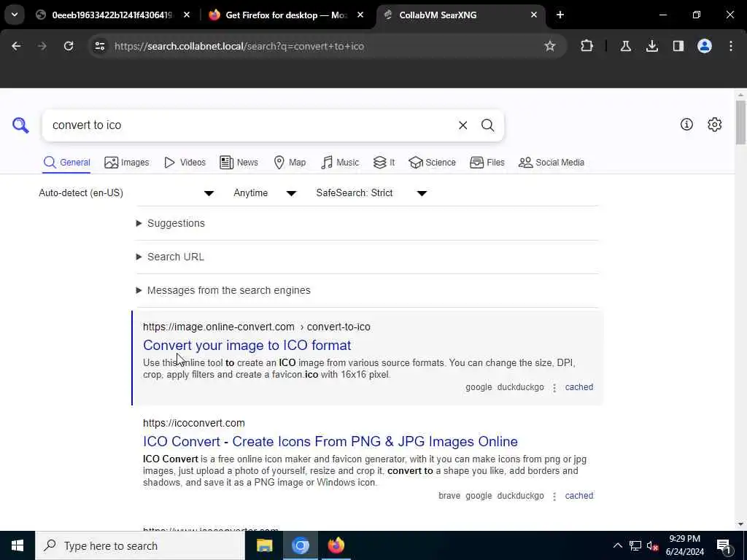
Task: Open the Anytime time range dropdown
Action: click(265, 192)
